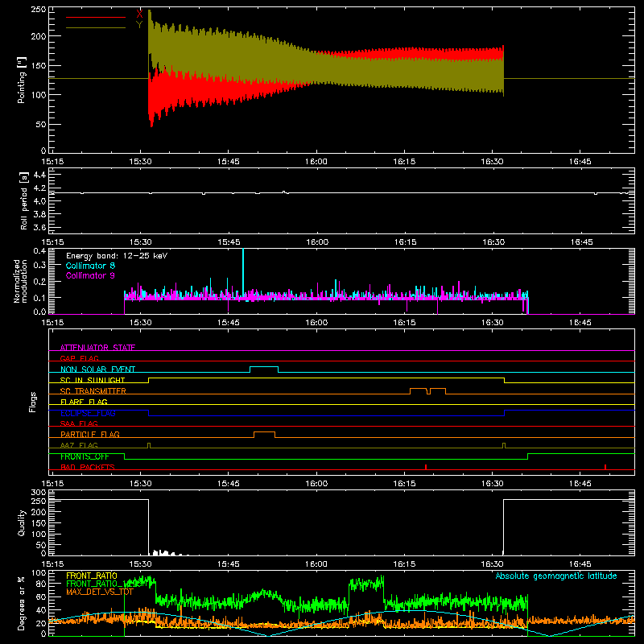Click the 0.4 modulation tick label
This screenshot has height=644, width=644.
tap(39, 251)
